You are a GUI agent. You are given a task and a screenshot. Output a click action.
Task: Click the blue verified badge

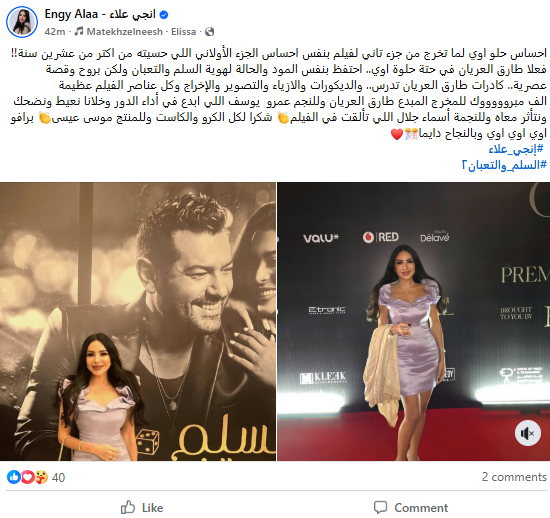tap(164, 15)
